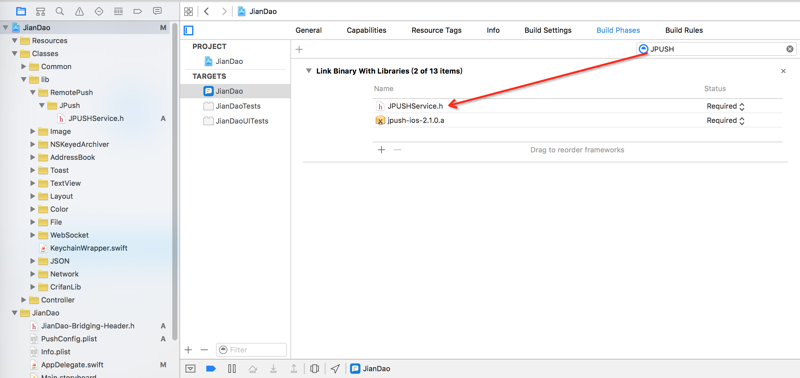Hide the debug area toggle icon

coord(190,368)
